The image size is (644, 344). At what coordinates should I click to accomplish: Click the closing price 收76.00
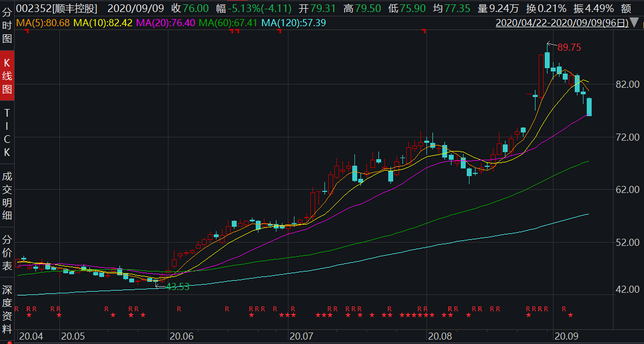[x=190, y=8]
